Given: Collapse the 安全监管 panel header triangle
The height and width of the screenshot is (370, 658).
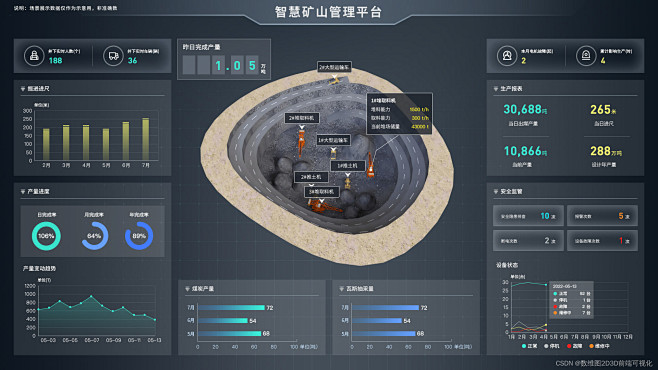Looking at the screenshot, I should point(496,192).
